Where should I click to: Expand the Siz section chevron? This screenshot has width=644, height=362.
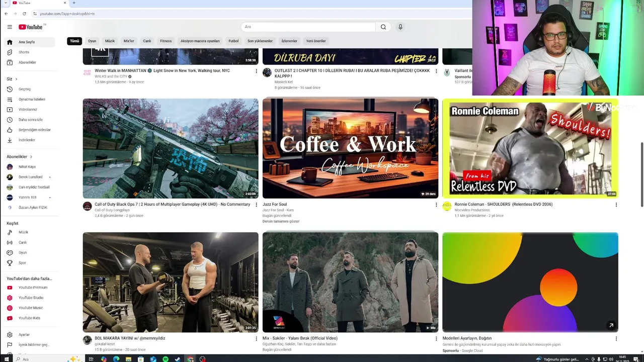16,79
